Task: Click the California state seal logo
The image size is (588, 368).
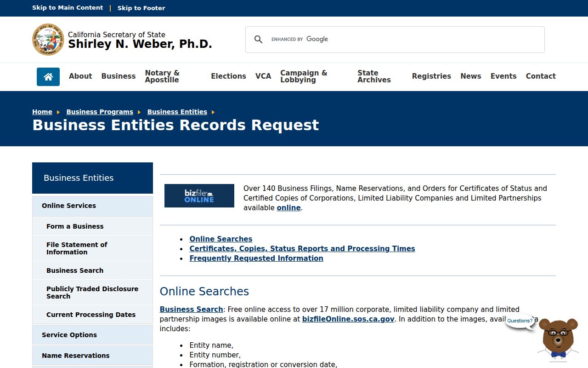Action: pos(48,40)
